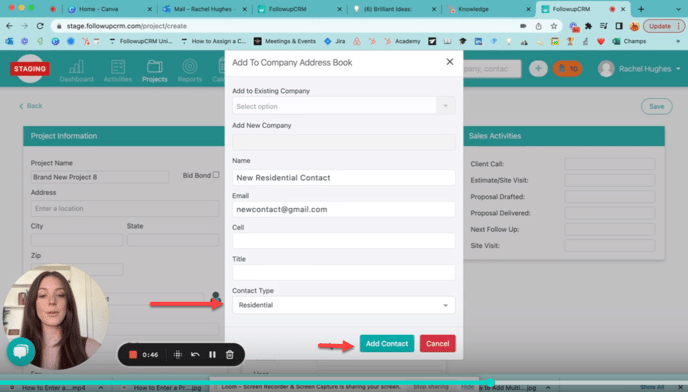Click the teal video progress bar handle
Image resolution: width=688 pixels, height=392 pixels.
click(x=491, y=382)
